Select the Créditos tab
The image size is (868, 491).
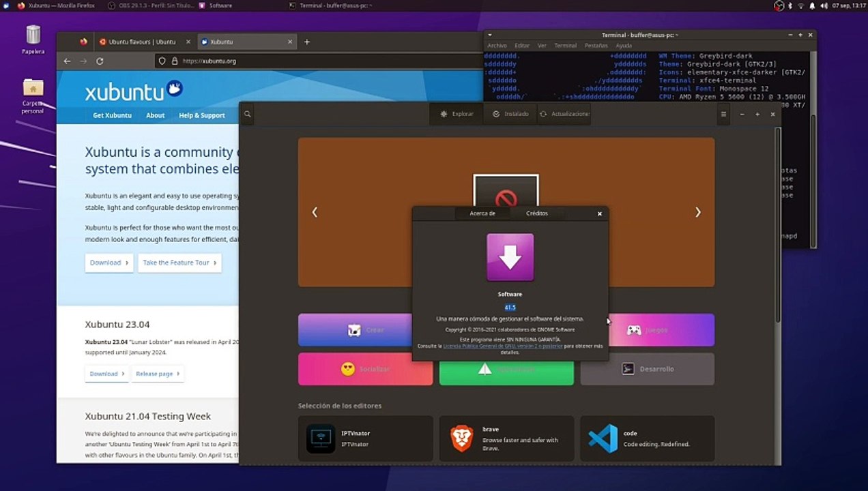537,213
